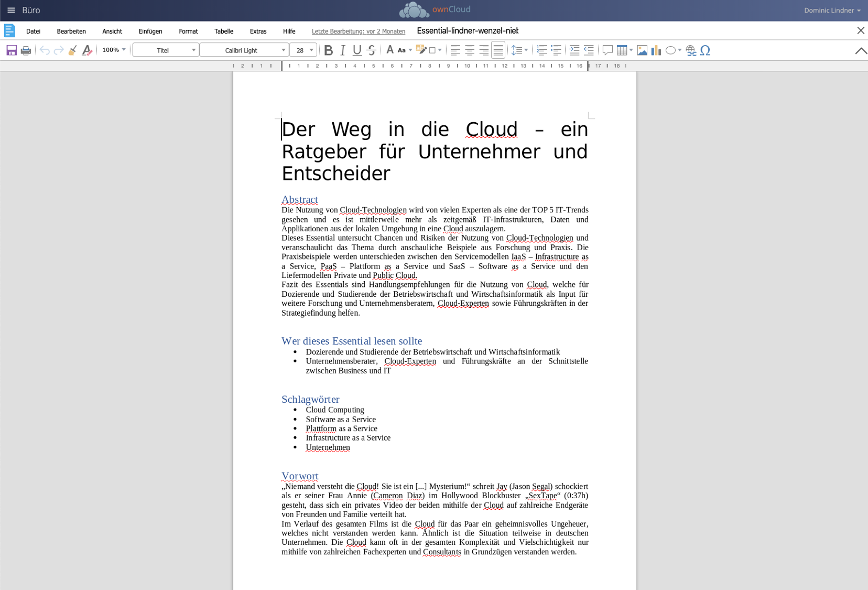Click the Büro app label
Screen dimensions: 868x590
pyautogui.click(x=31, y=10)
